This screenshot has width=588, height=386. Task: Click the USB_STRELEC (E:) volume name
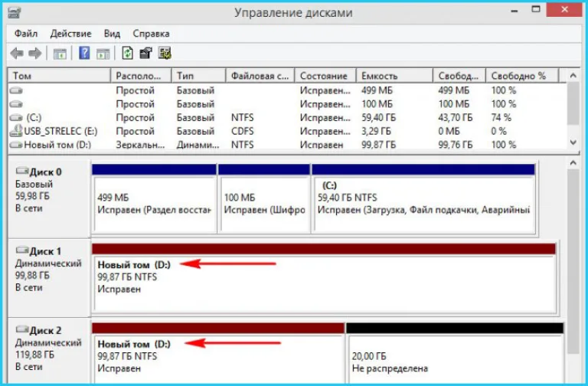(60, 131)
